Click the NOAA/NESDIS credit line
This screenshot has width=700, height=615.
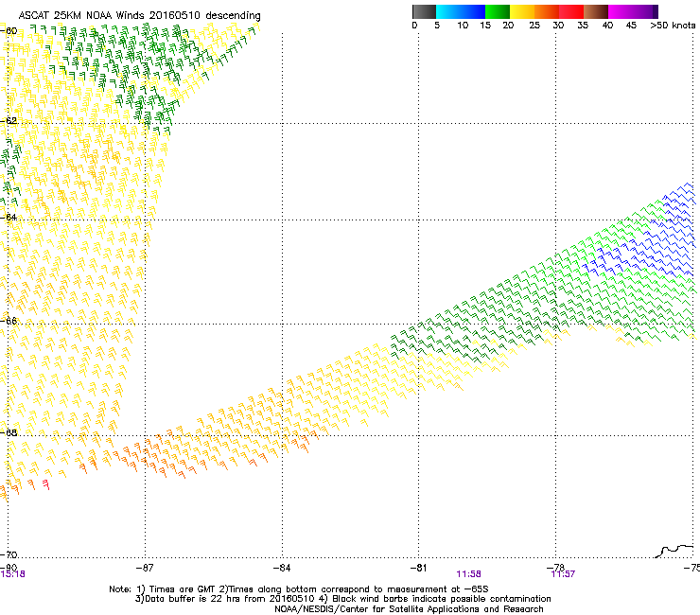(x=409, y=609)
